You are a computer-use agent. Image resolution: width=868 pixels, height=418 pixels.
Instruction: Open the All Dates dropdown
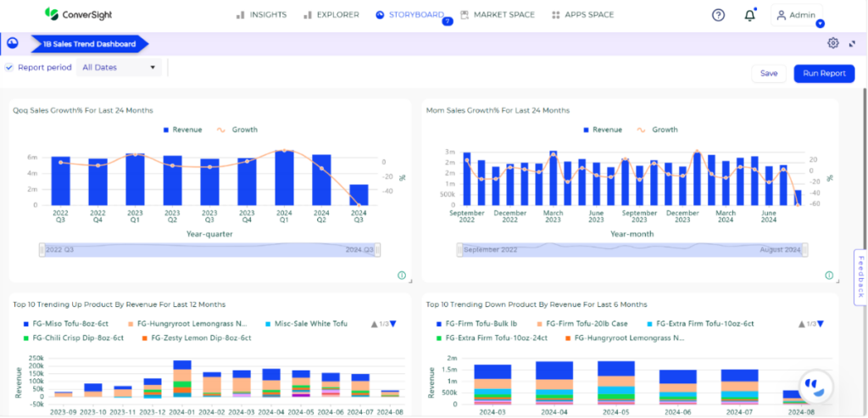pos(119,67)
